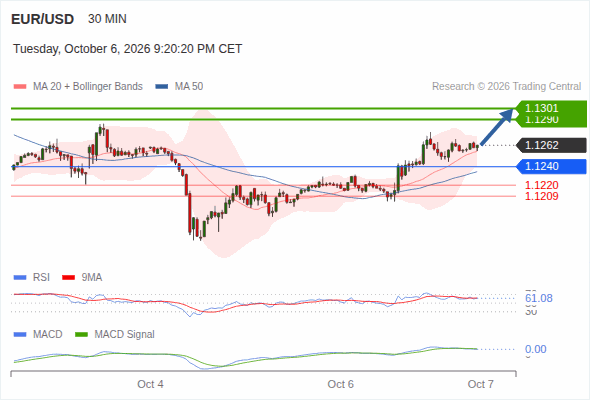This screenshot has width=590, height=400.
Task: Click the RSI legend swatch
Action: (20, 278)
